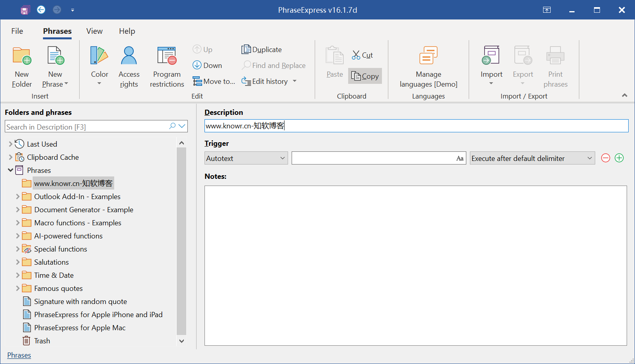The image size is (635, 364).
Task: Click the New Phrase icon
Action: [x=55, y=56]
